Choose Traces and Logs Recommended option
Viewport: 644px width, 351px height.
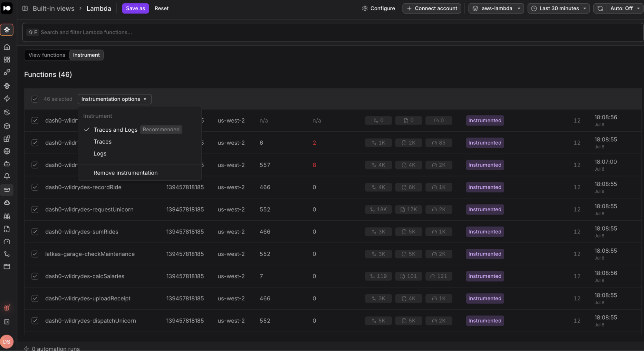coord(139,130)
